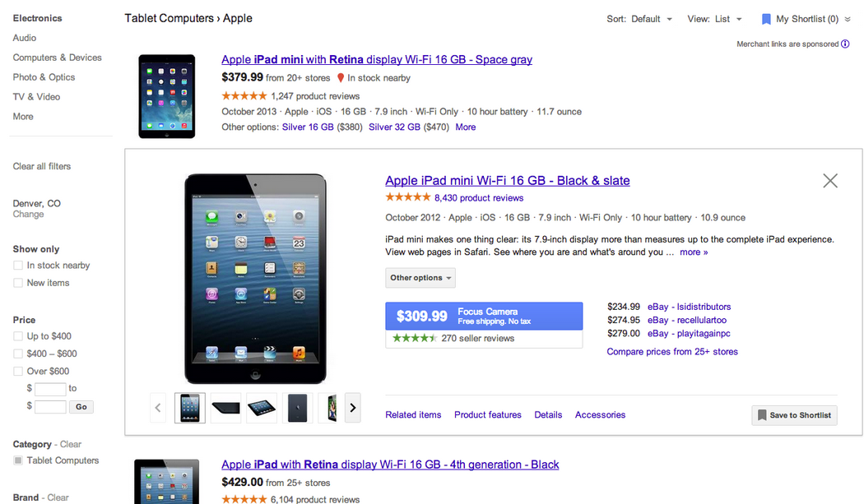Expand the shortlist double-chevron arrow

pos(848,19)
